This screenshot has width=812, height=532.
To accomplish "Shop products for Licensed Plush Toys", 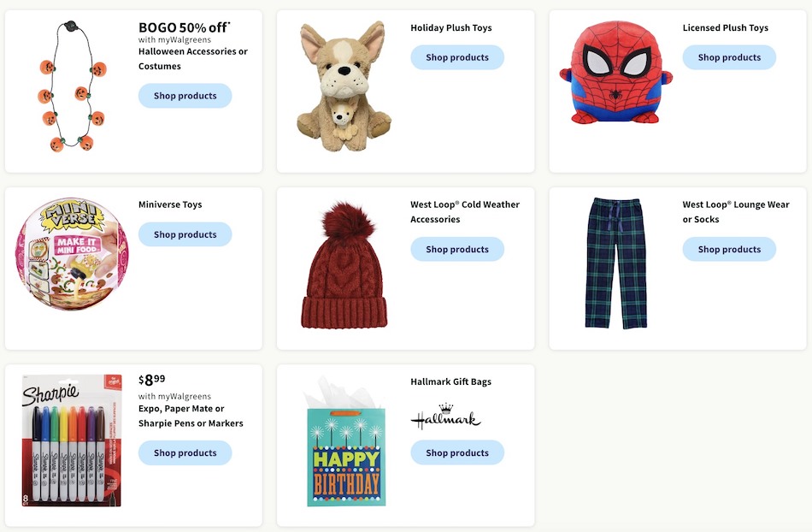I will coord(728,57).
